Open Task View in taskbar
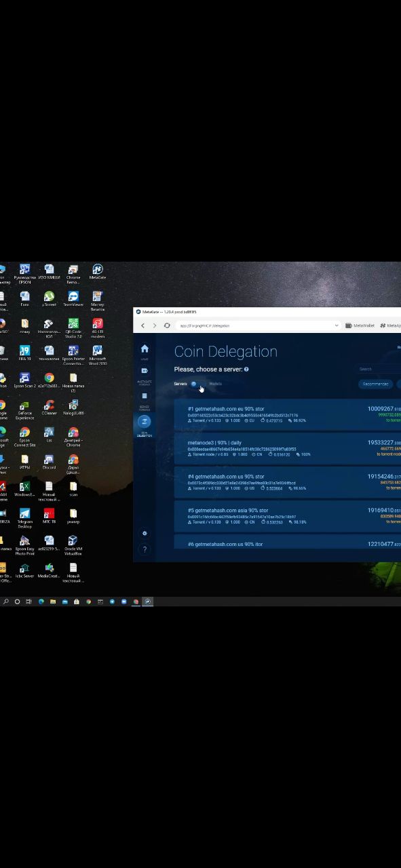Image resolution: width=401 pixels, height=868 pixels. [28, 601]
